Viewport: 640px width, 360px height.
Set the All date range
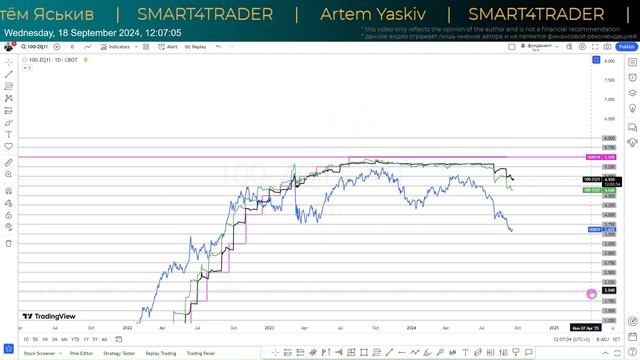pos(104,339)
